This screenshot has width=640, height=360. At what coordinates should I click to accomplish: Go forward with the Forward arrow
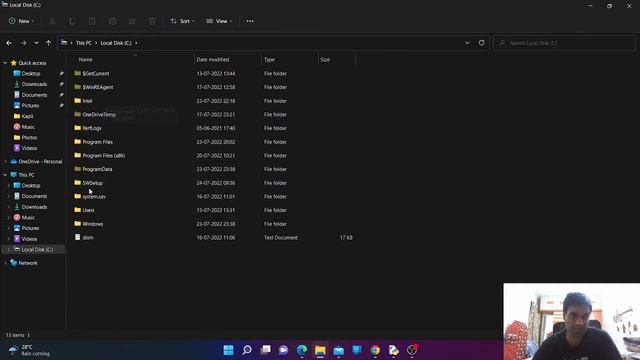(x=23, y=43)
